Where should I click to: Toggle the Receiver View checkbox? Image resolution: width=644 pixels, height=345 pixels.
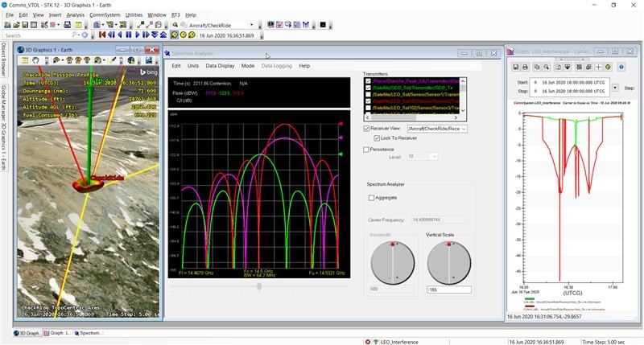(x=366, y=129)
